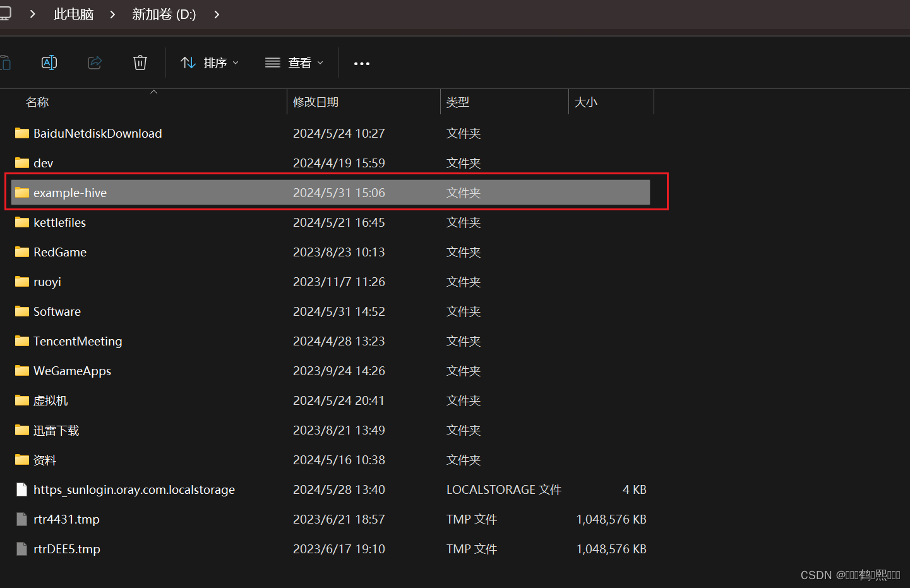
Task: Click the rtr4431.tmp file icon
Action: 22,519
